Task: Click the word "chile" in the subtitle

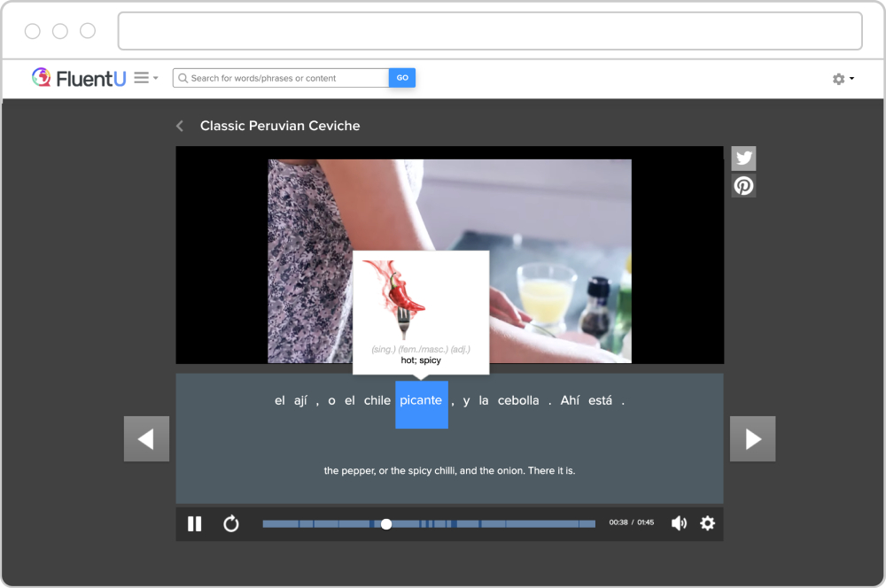Action: 377,400
